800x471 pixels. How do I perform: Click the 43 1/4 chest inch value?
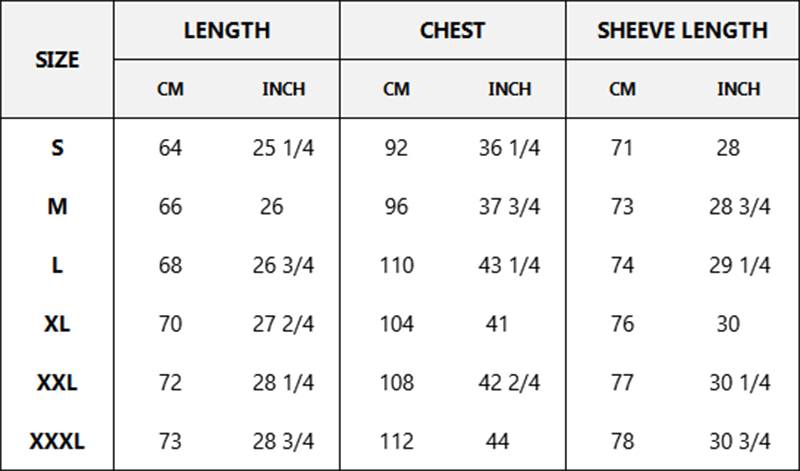(509, 265)
